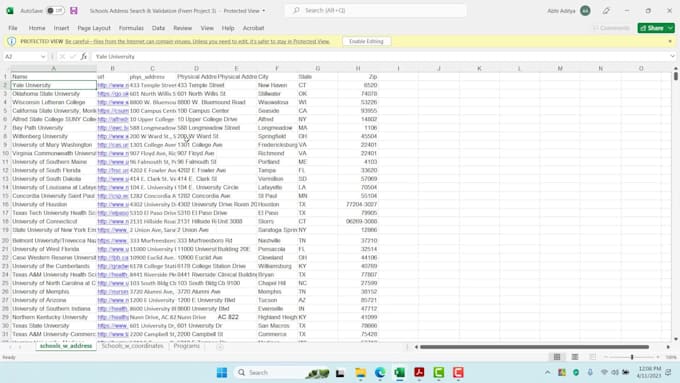Switch to the Schools_w_coordinates sheet tab
Image resolution: width=680 pixels, height=383 pixels.
[x=132, y=346]
